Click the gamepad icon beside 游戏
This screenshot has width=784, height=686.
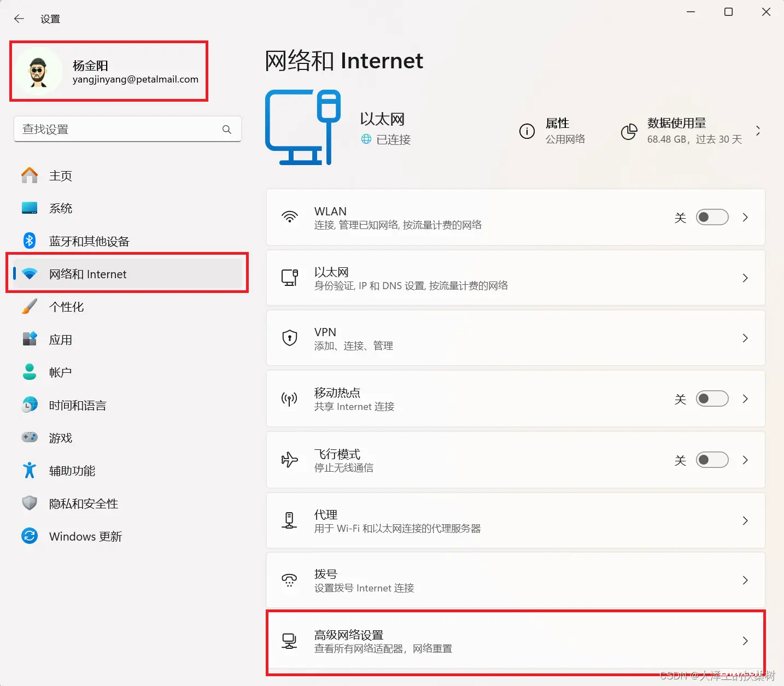30,437
